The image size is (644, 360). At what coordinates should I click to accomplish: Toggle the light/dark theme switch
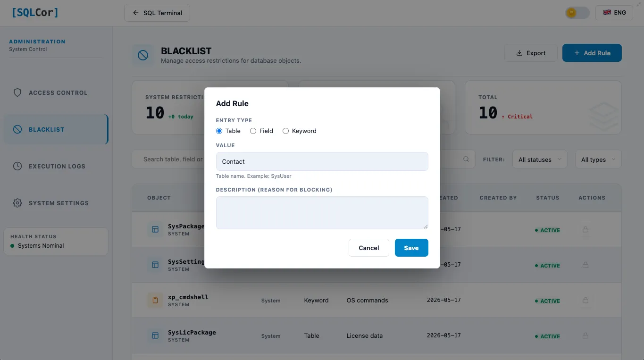[x=577, y=13]
